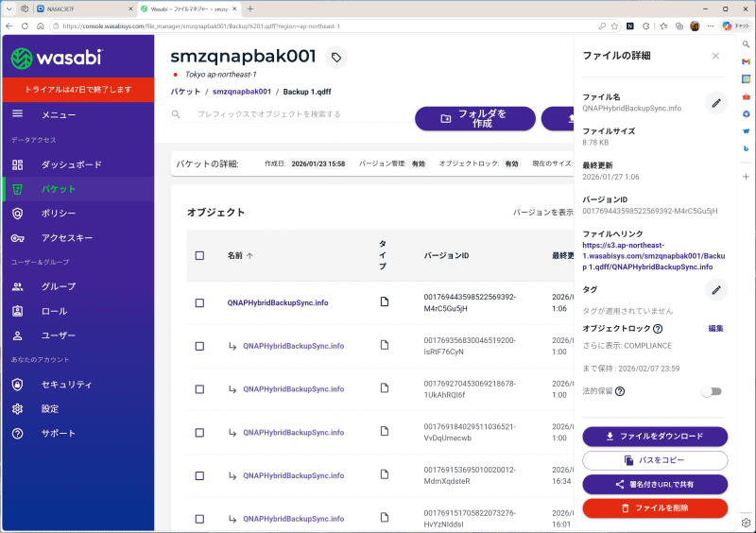756x533 pixels.
Task: Edit file name with pencil icon
Action: (716, 103)
